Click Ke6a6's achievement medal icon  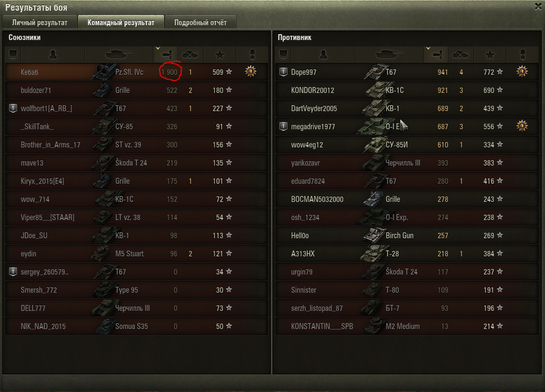point(251,72)
